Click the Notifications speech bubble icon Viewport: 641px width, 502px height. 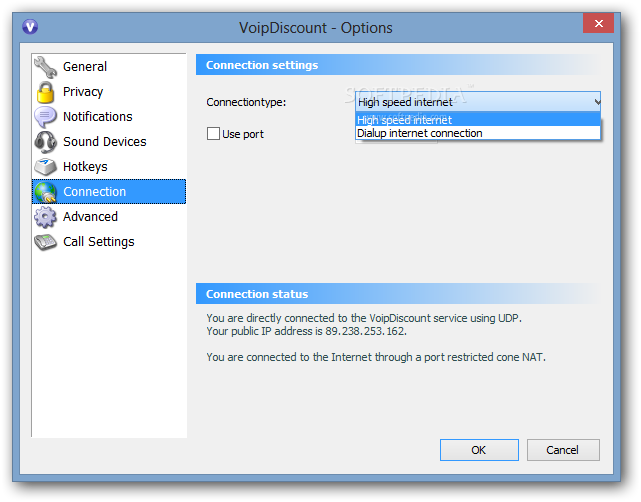coord(45,117)
